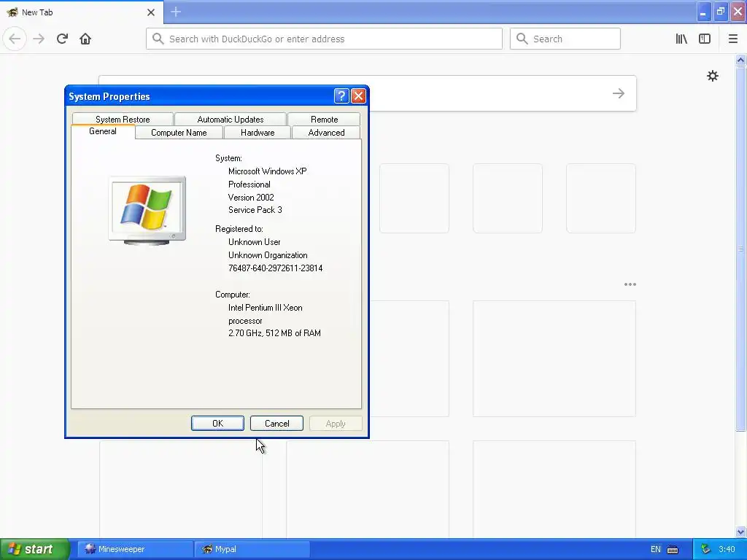Click the vertical scrollbar thumb
Image resolution: width=747 pixels, height=560 pixels.
740,249
